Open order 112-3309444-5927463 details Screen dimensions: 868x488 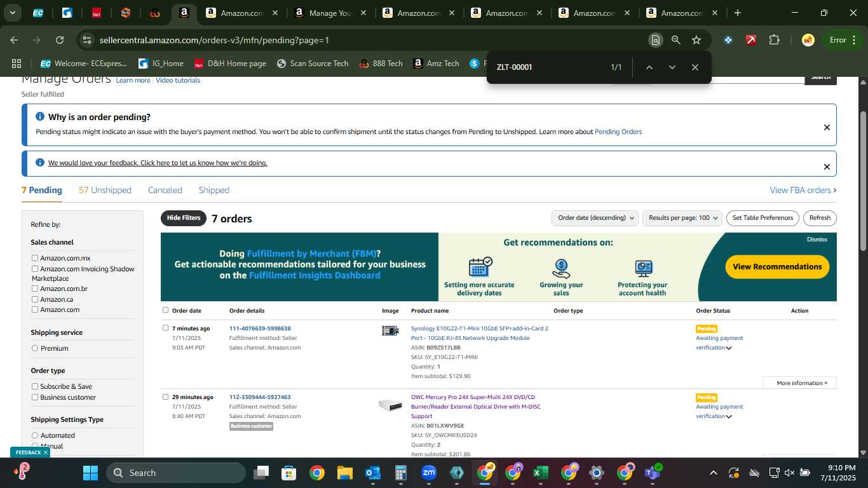pyautogui.click(x=260, y=397)
